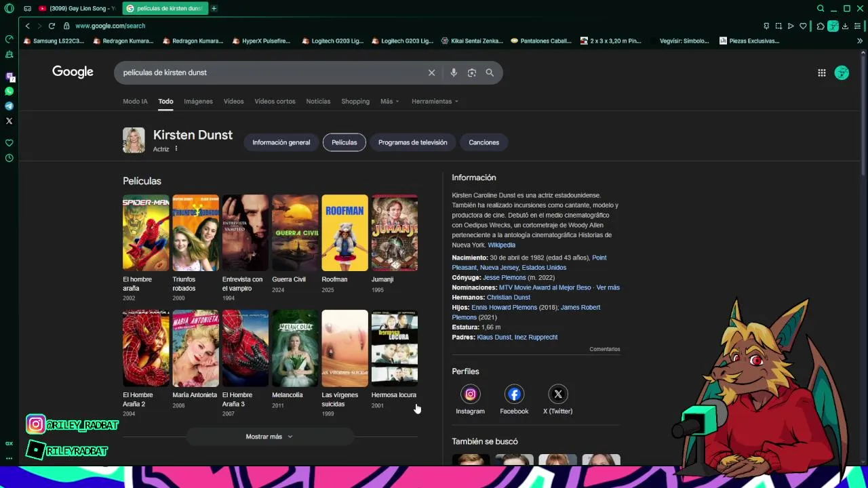Open X in the browser sidebar
Screen dimensions: 868x488
point(9,121)
